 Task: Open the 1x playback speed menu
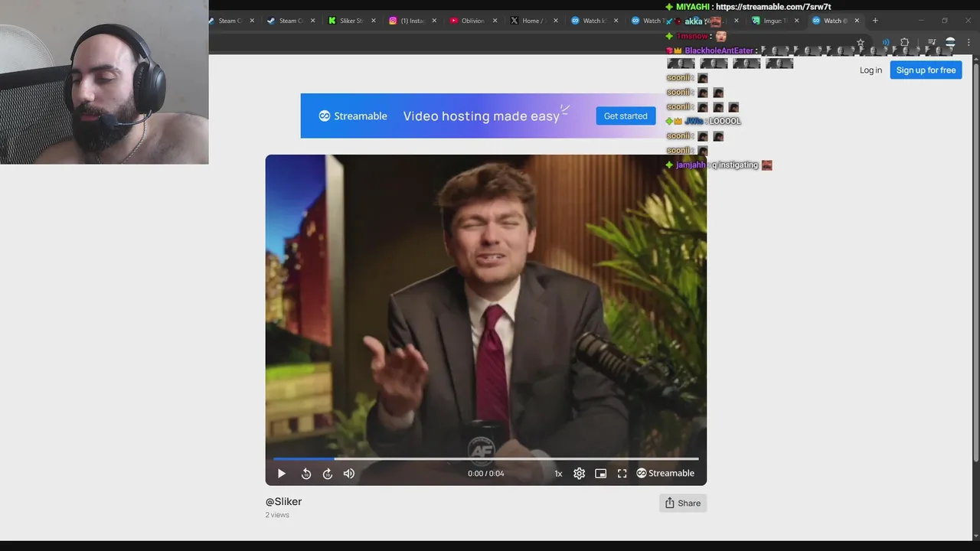(x=558, y=474)
